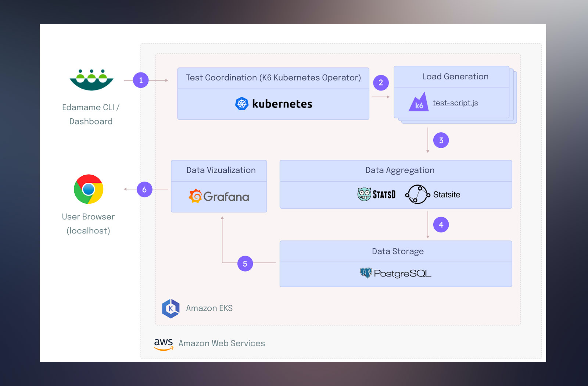588x386 pixels.
Task: Click the AWS logo
Action: point(164,344)
